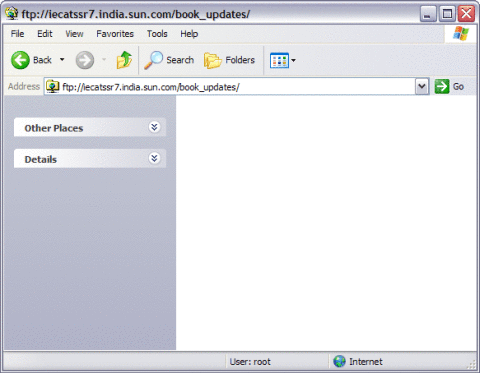The image size is (480, 373).
Task: Click the Windows flag logo
Action: 461,33
